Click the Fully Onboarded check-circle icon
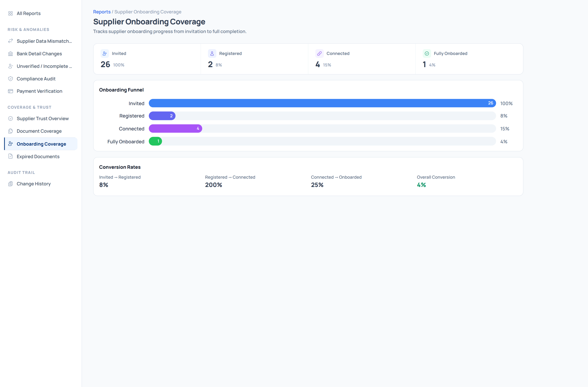This screenshot has width=588, height=387. [427, 54]
